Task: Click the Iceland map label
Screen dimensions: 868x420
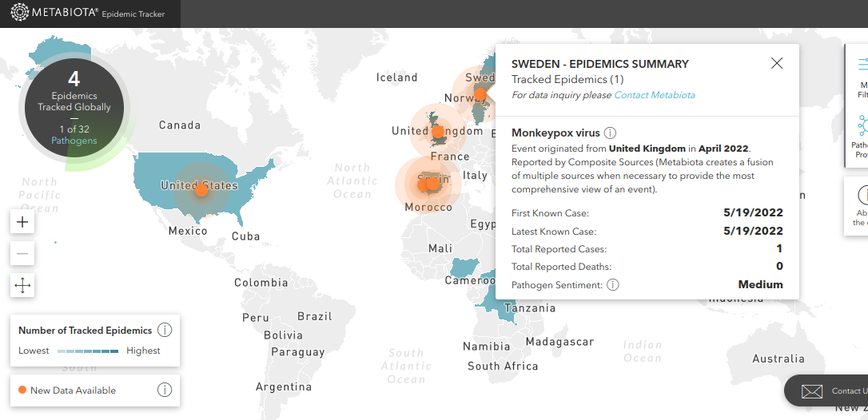Action: coord(397,77)
